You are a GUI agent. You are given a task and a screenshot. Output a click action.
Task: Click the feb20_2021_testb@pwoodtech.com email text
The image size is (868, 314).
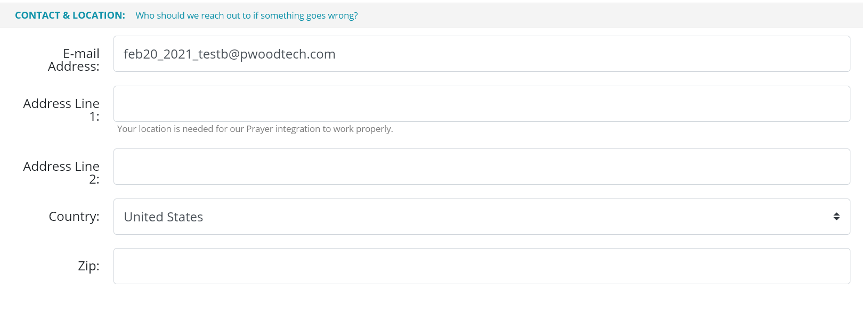tap(229, 54)
